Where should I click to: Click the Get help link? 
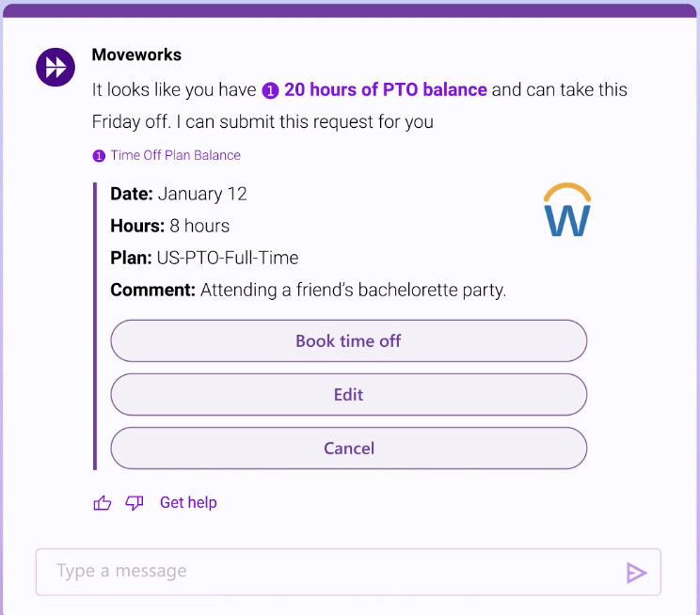(188, 502)
